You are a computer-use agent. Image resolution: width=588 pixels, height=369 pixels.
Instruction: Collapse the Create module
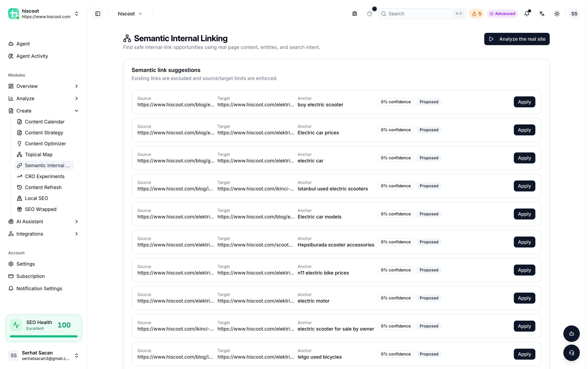(x=44, y=111)
